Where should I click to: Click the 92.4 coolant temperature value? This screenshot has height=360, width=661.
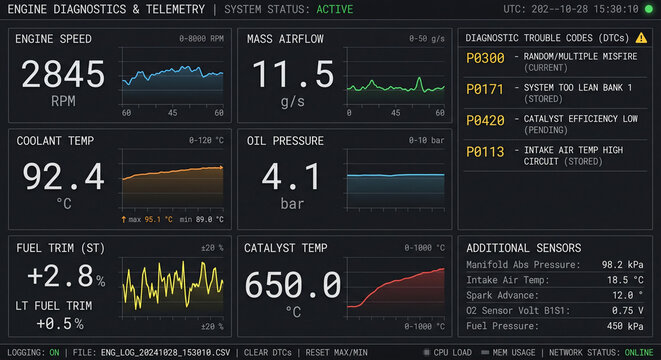coord(63,177)
